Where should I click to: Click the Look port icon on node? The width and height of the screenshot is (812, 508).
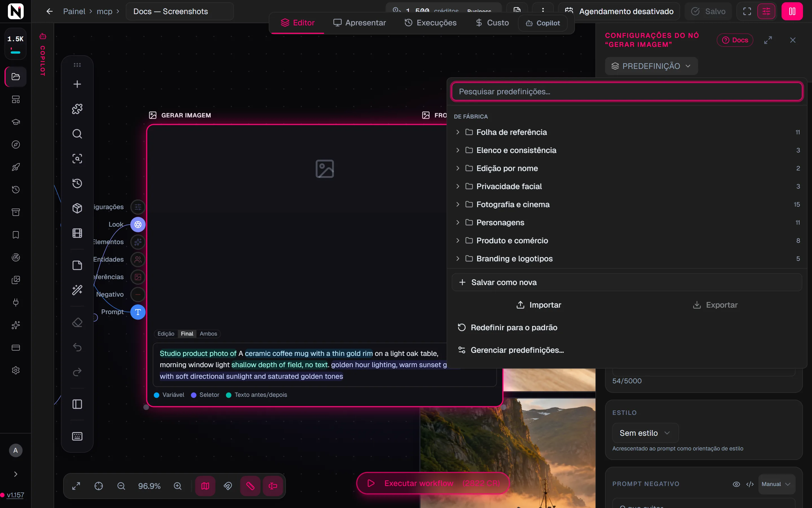(138, 224)
